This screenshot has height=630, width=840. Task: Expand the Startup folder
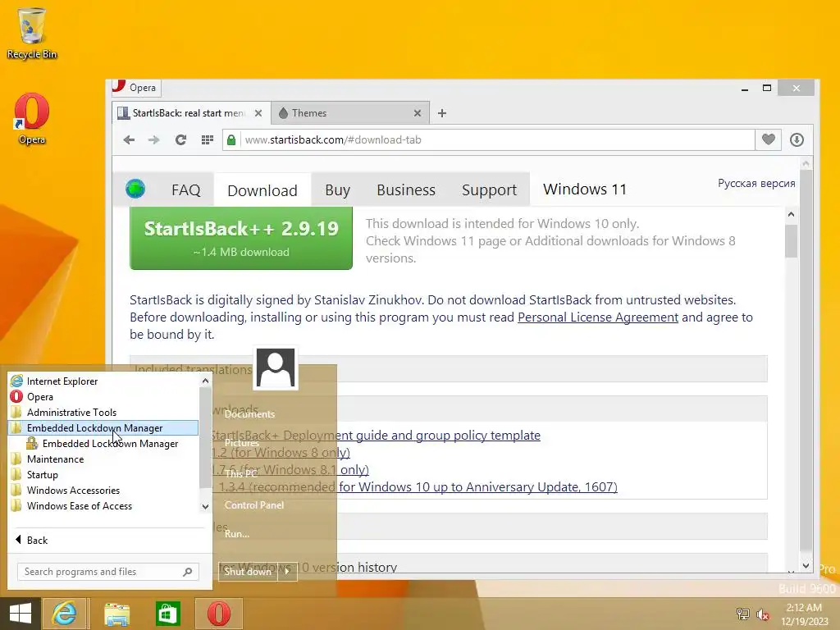[103, 474]
